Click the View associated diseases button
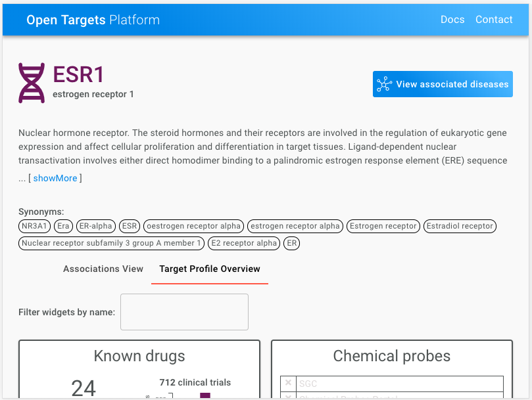 443,84
